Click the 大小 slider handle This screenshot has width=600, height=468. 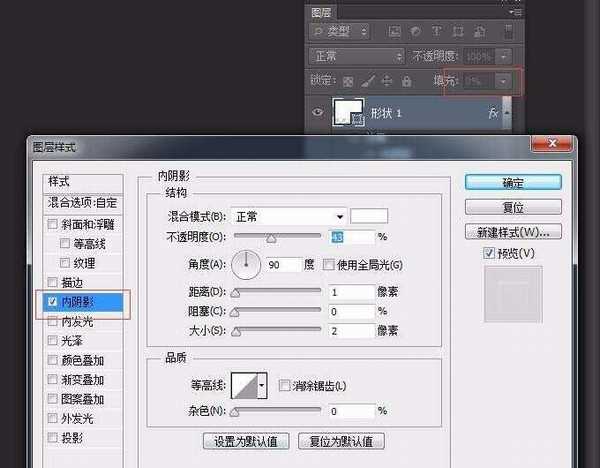click(x=236, y=332)
